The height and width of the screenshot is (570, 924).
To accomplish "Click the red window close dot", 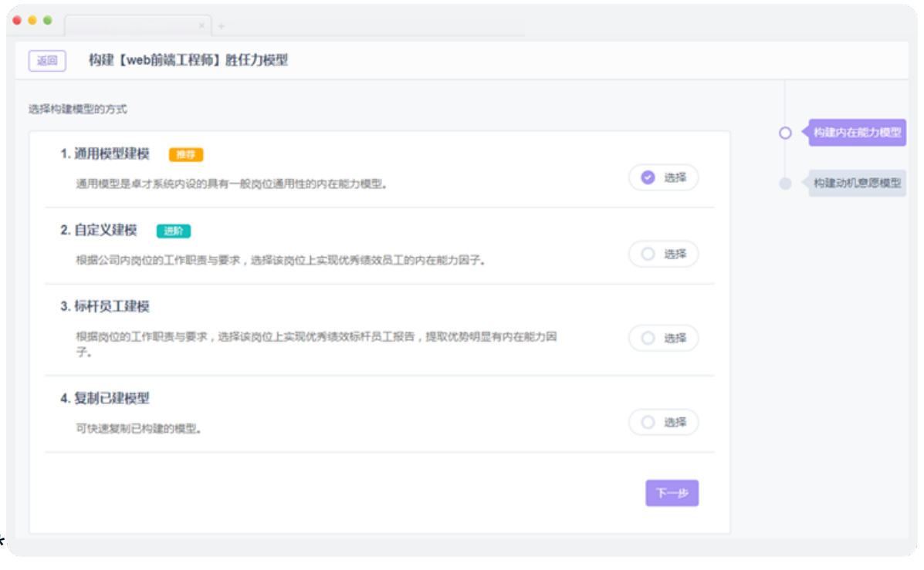I will click(x=18, y=21).
